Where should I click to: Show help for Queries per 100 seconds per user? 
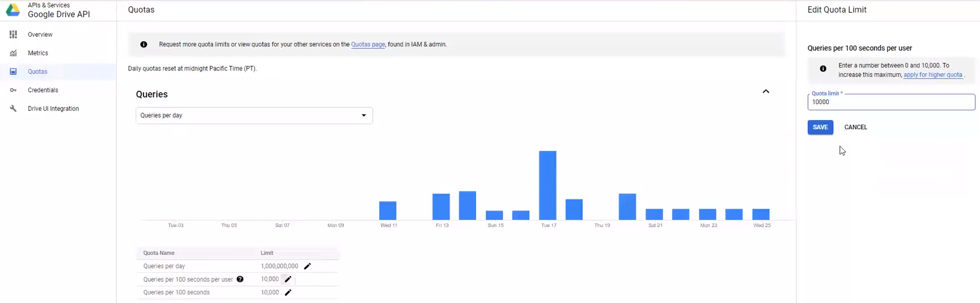240,280
